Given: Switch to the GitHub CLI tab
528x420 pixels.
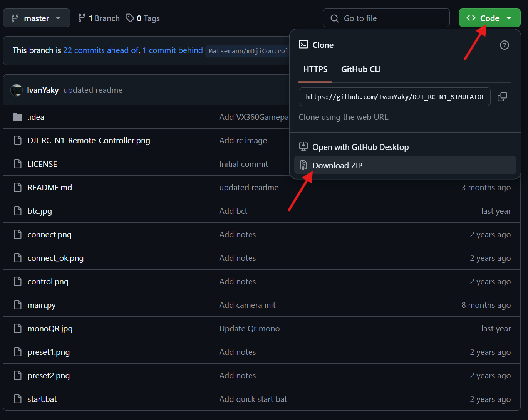Looking at the screenshot, I should coord(361,69).
